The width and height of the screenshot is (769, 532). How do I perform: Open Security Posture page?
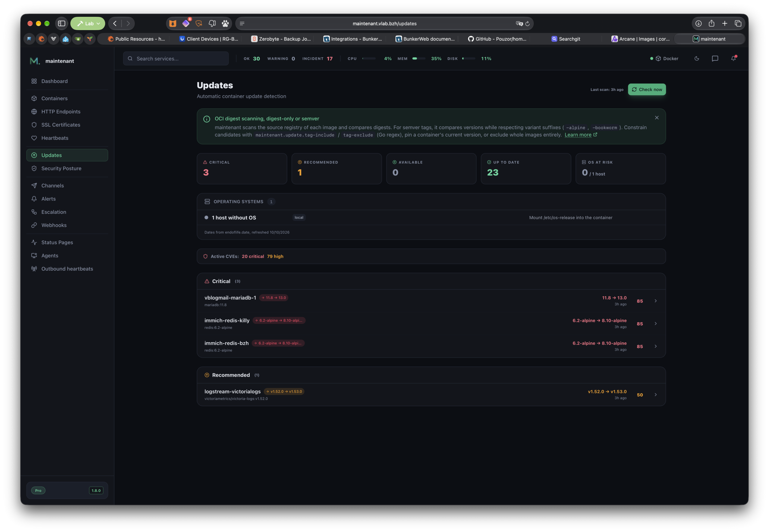coord(67,168)
